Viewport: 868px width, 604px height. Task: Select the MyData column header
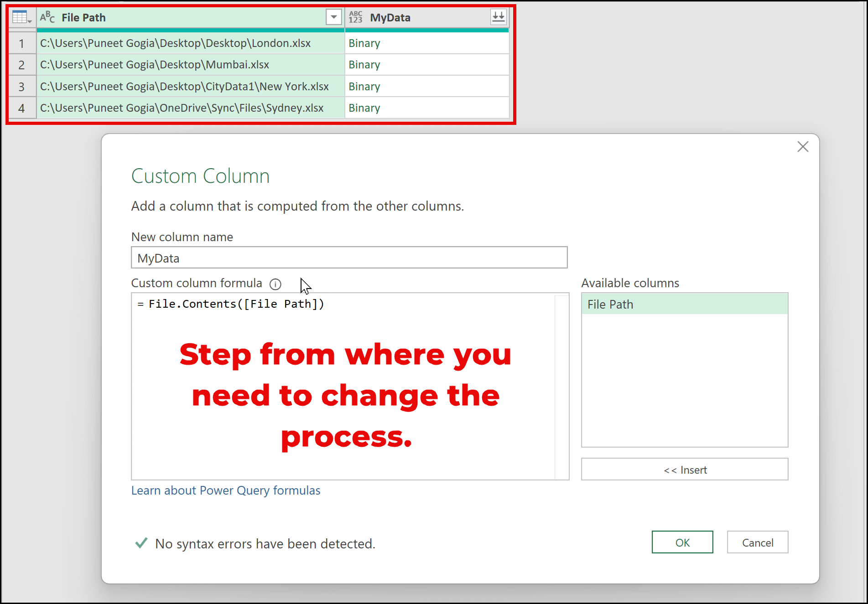(x=411, y=18)
